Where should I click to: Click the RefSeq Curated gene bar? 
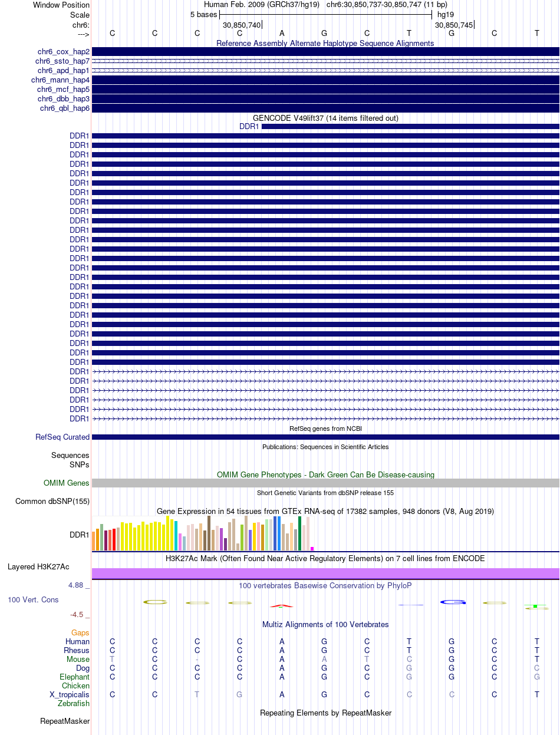click(x=325, y=437)
